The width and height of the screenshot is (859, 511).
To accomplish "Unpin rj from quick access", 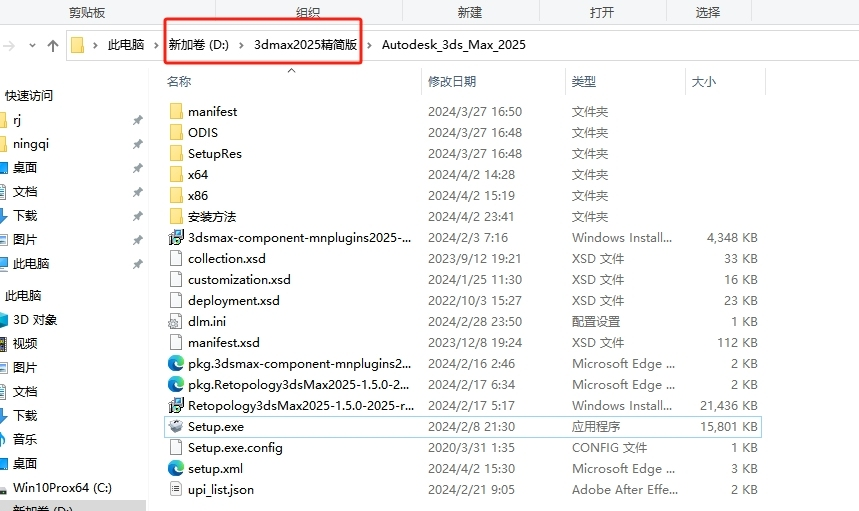I will pos(138,120).
